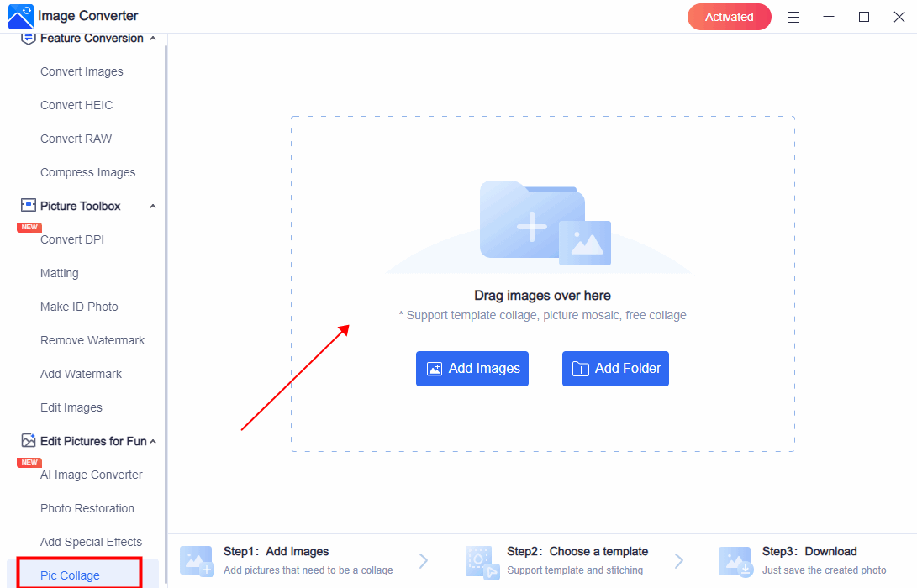Select Remove Watermark in sidebar

tap(92, 340)
